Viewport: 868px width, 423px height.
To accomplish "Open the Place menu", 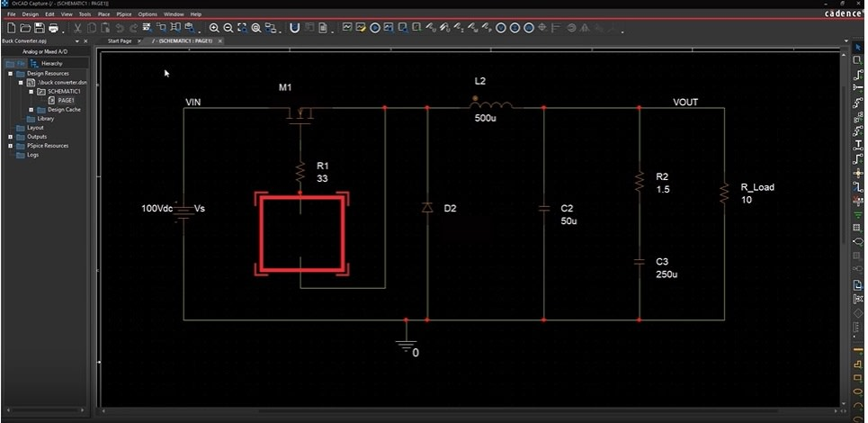I will [x=103, y=13].
